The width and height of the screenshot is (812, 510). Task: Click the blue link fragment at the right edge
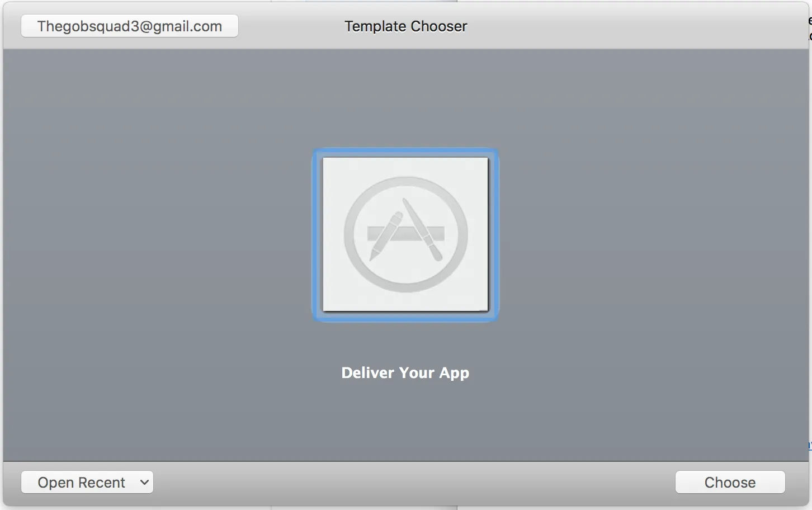810,446
